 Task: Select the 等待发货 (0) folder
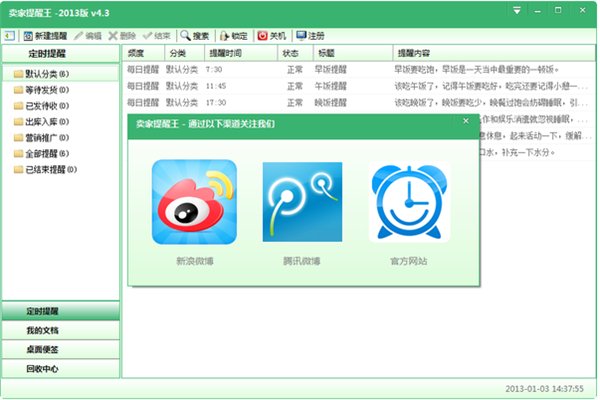pyautogui.click(x=41, y=90)
